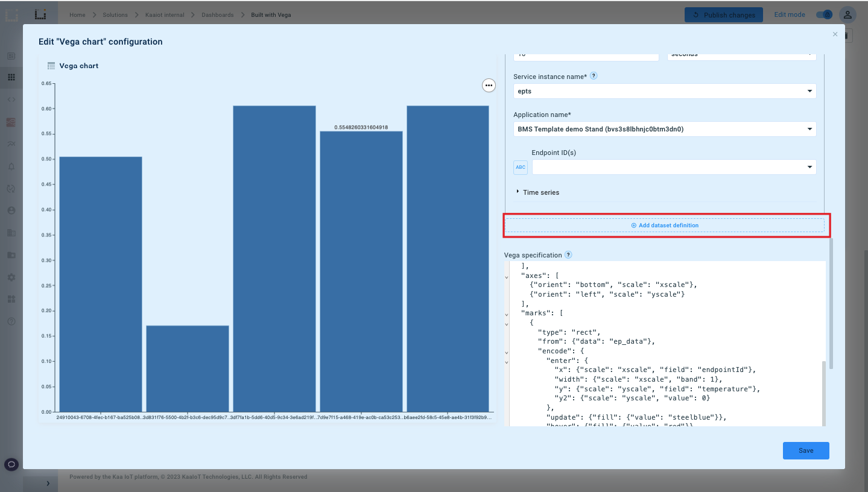
Task: Click the "type": "rect" line in the editor
Action: point(569,332)
